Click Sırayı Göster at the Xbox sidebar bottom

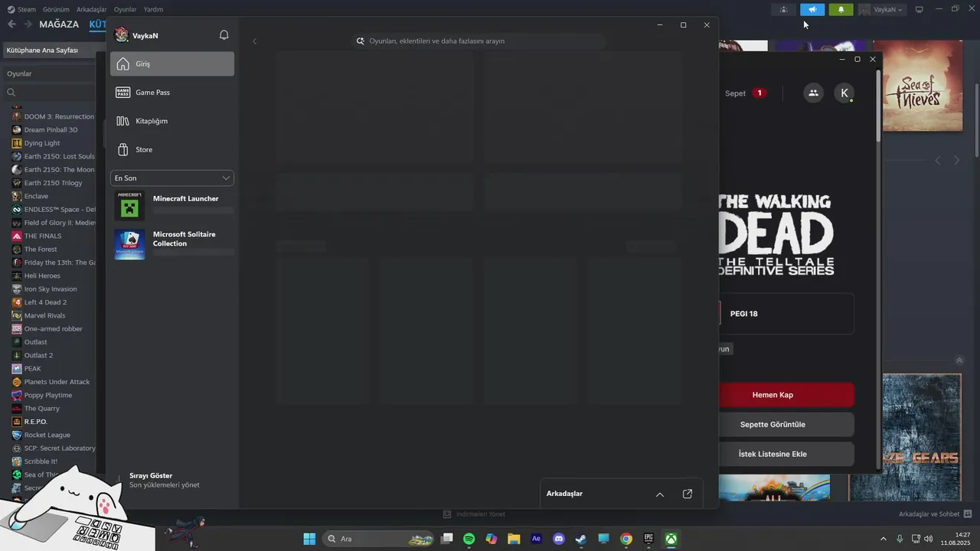click(151, 475)
